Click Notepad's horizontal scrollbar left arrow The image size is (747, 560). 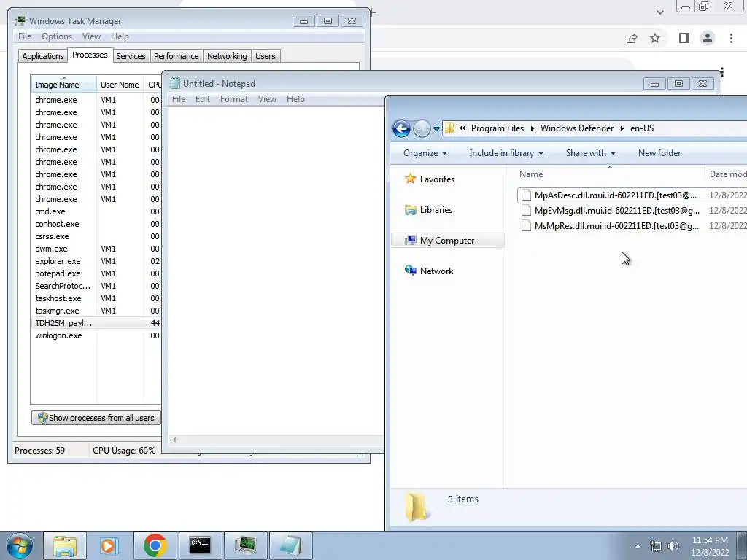click(x=174, y=440)
